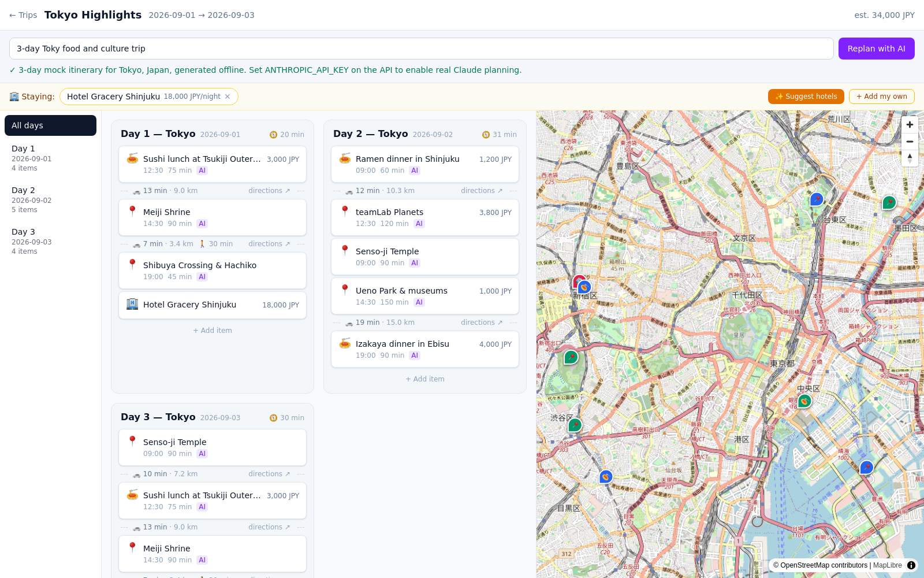Click hotel icon on Hotel Gracery Shinjuku card

[x=132, y=304]
